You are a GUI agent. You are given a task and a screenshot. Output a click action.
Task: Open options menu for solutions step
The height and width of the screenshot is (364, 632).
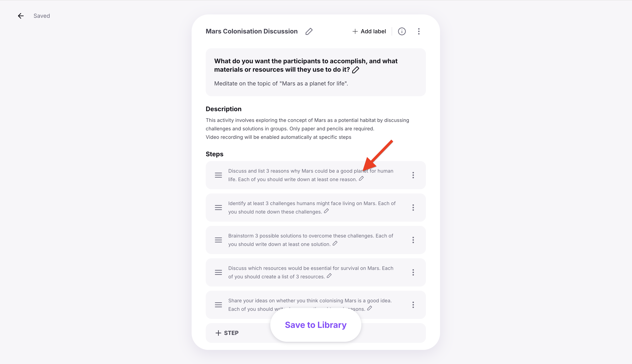coord(413,240)
